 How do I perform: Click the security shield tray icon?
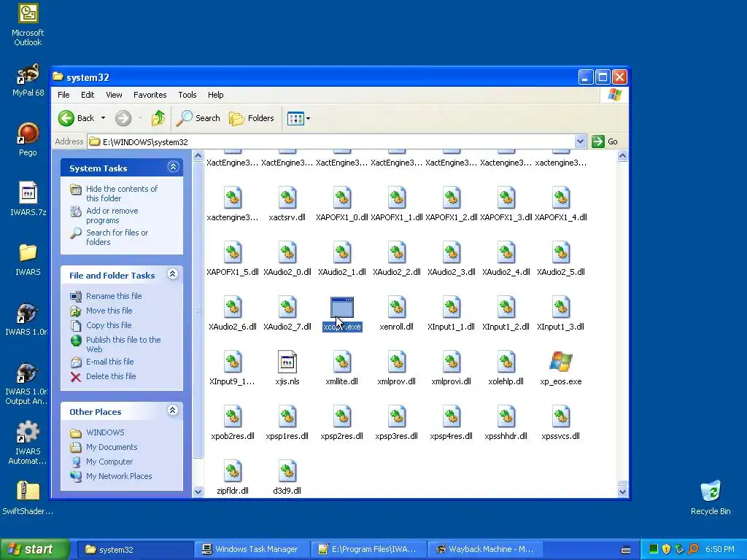(x=667, y=549)
